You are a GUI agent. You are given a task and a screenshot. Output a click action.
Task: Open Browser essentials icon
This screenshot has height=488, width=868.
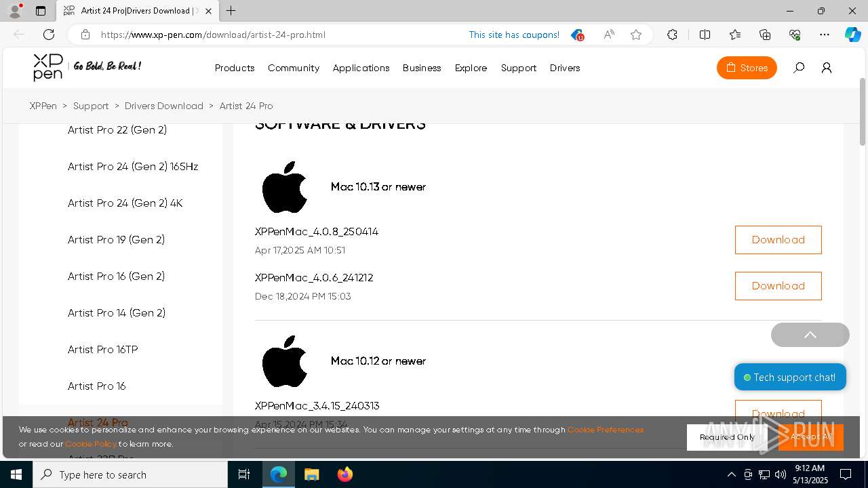point(795,35)
